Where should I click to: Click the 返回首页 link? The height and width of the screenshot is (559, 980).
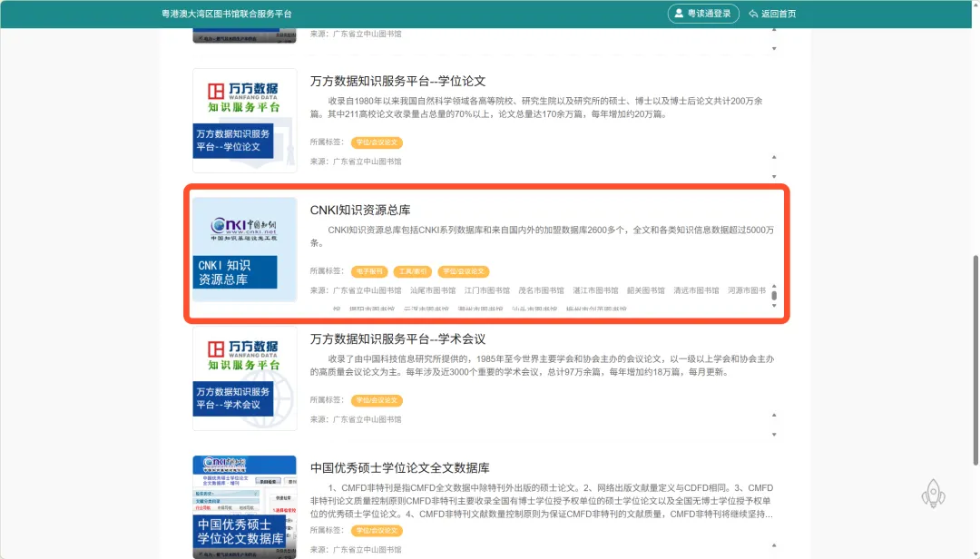[772, 14]
